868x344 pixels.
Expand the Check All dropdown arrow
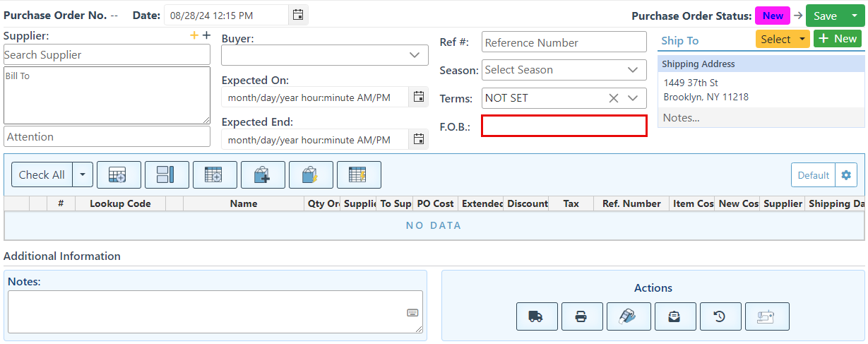pos(83,174)
